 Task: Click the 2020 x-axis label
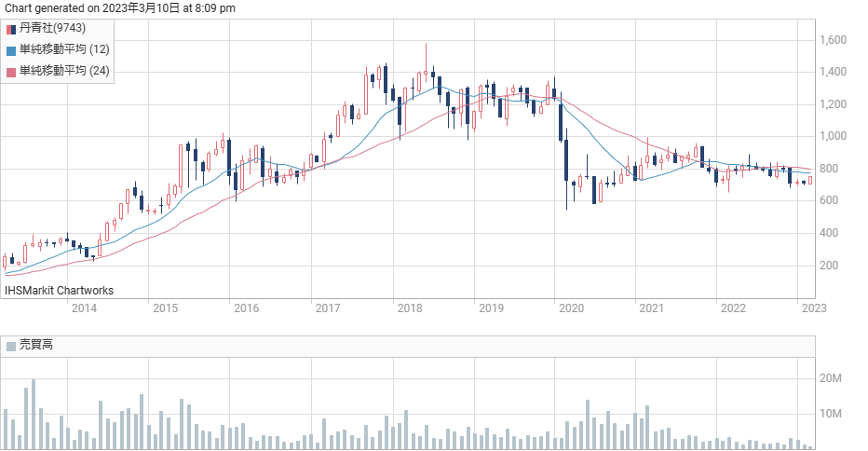coord(571,308)
